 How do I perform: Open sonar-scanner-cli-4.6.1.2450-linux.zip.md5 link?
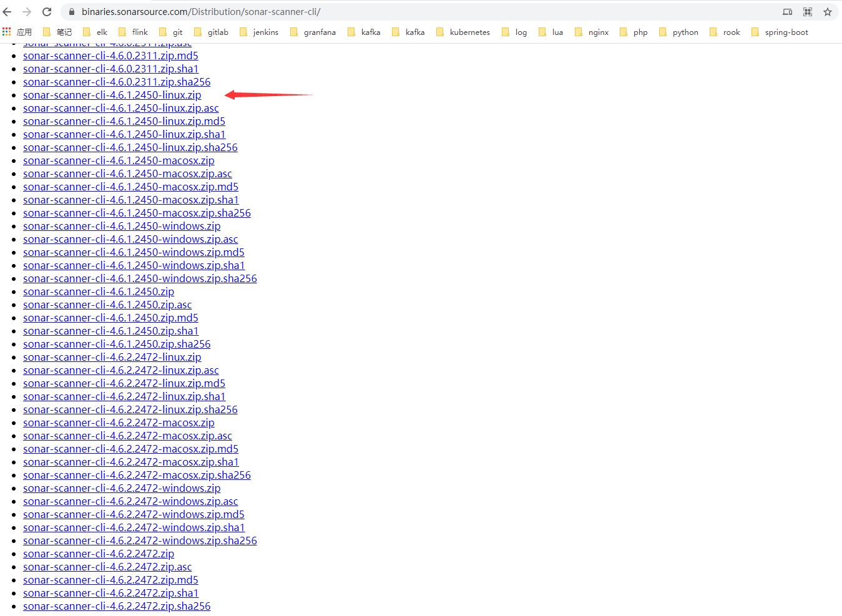pyautogui.click(x=124, y=121)
